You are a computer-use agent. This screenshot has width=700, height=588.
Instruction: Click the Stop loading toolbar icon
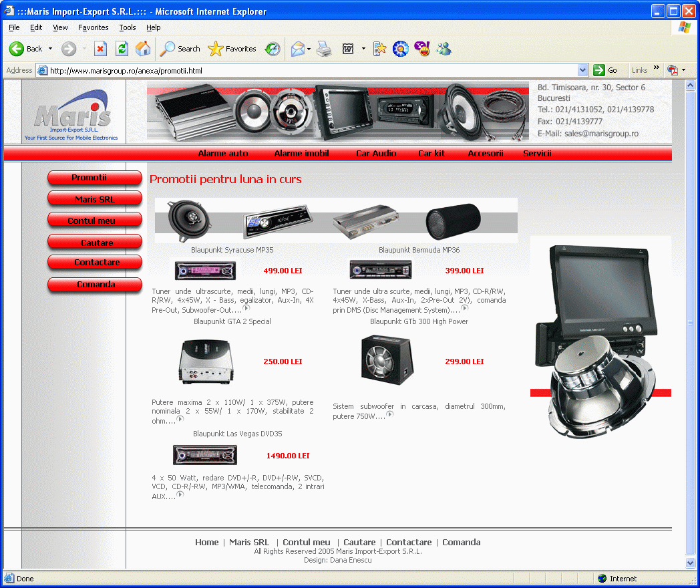pos(100,49)
